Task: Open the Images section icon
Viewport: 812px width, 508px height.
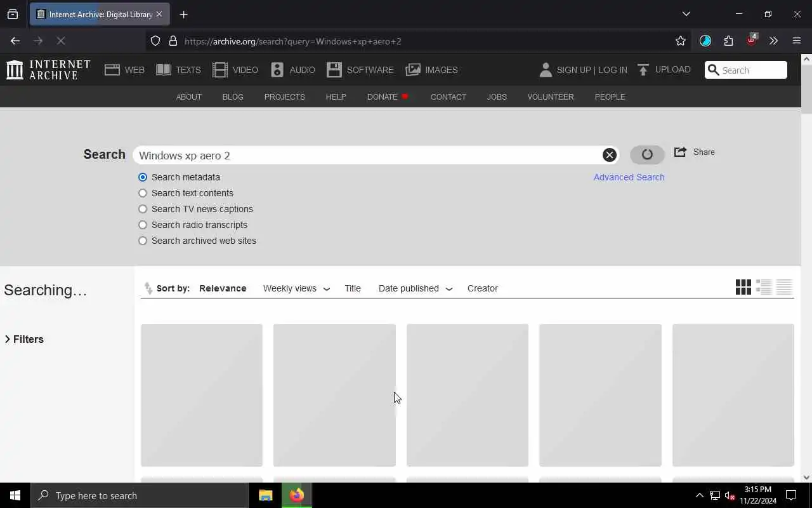Action: [413, 70]
